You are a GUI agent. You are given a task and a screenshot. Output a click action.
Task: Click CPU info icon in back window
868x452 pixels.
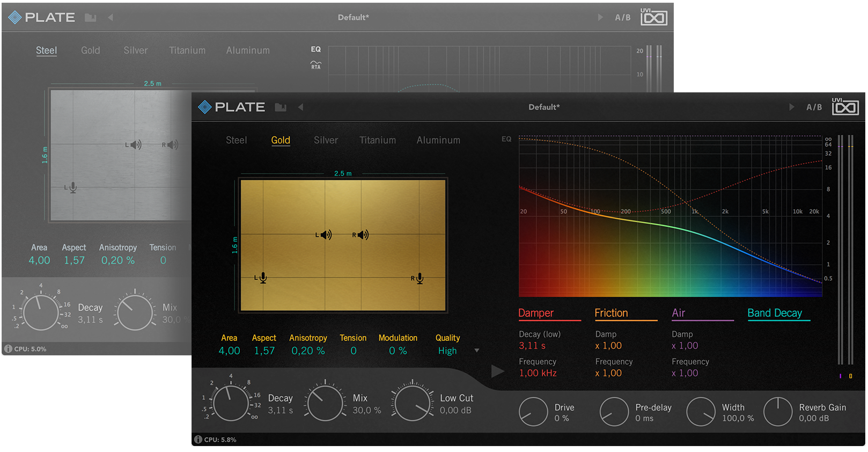pyautogui.click(x=8, y=349)
